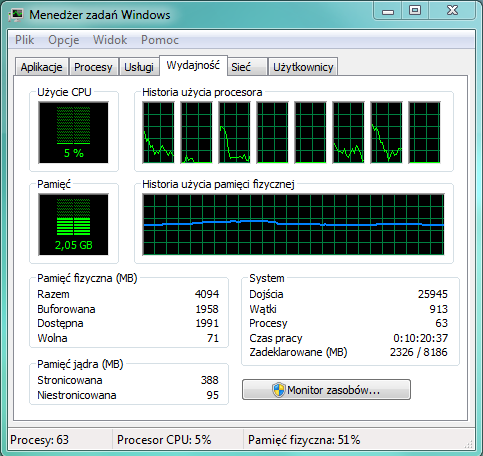Click the Pamięć fizyczna (MB) group heading
The image size is (483, 456).
87,278
